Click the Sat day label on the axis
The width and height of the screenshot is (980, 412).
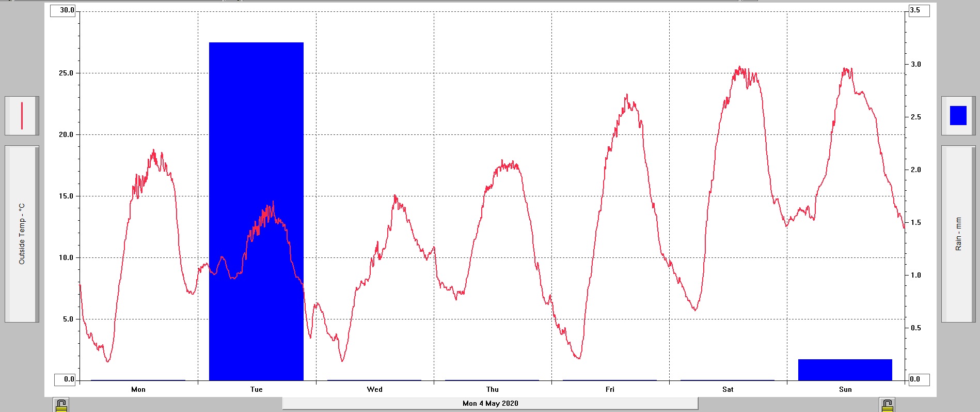(x=728, y=389)
